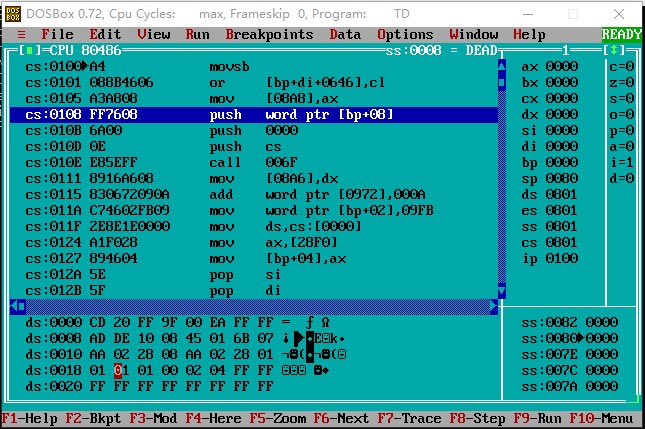Click the ss:0008 = DEAD indicator
645x429 pixels.
pos(441,51)
